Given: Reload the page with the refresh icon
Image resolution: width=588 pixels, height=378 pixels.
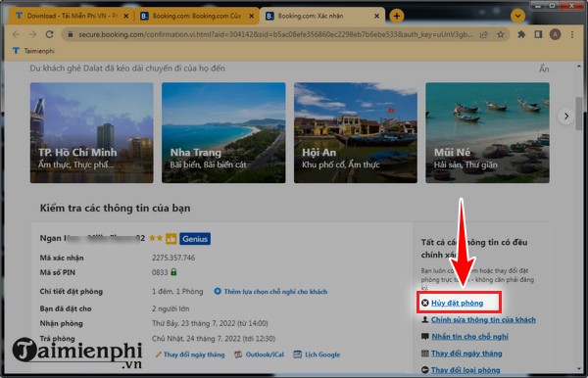Looking at the screenshot, I should coord(50,34).
